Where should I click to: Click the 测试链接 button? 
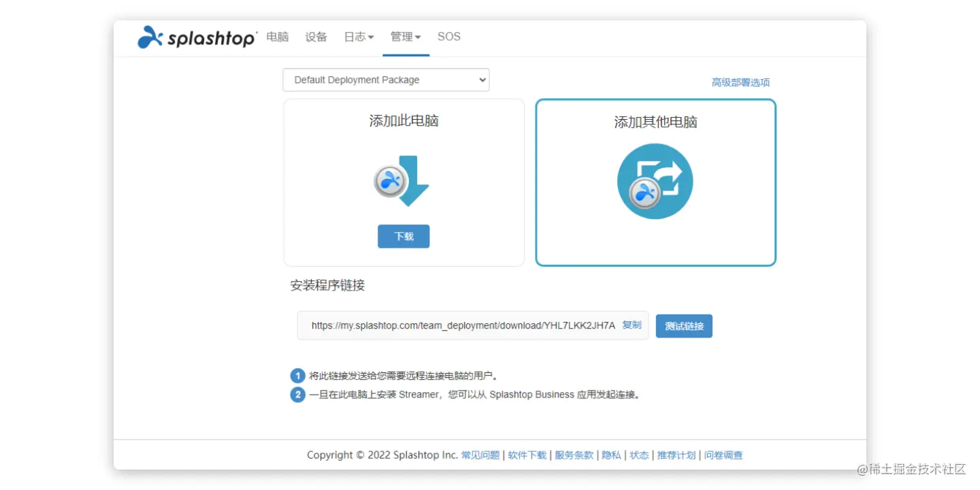pyautogui.click(x=684, y=325)
